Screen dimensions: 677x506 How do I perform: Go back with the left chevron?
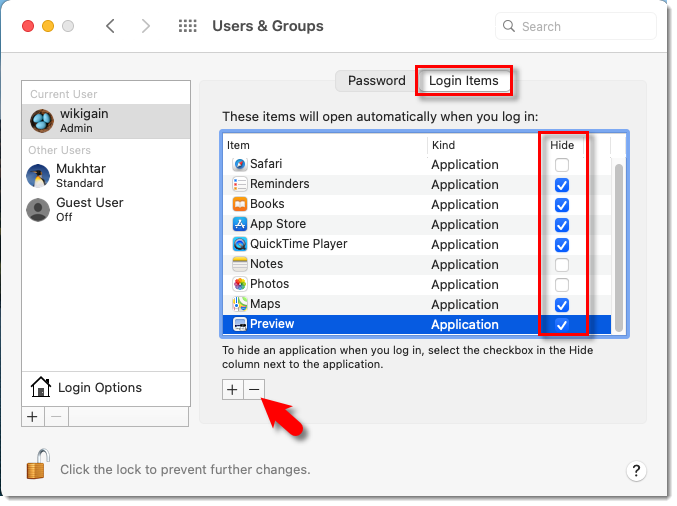[x=110, y=26]
